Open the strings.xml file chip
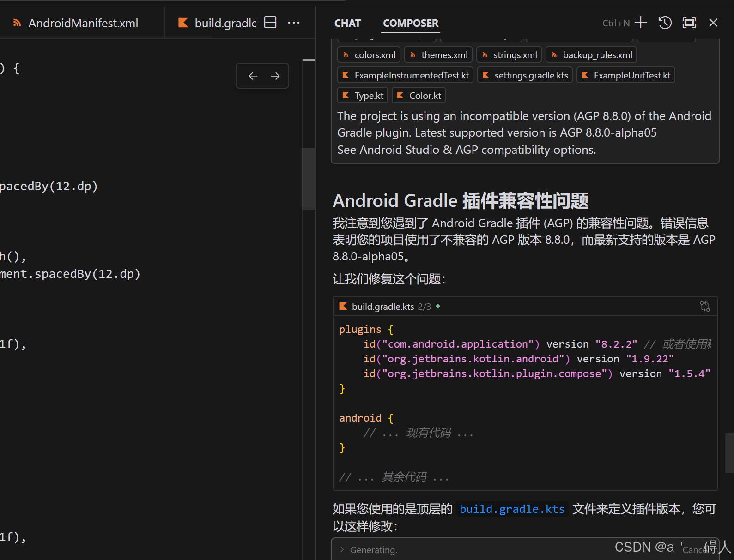734x560 pixels. 509,55
